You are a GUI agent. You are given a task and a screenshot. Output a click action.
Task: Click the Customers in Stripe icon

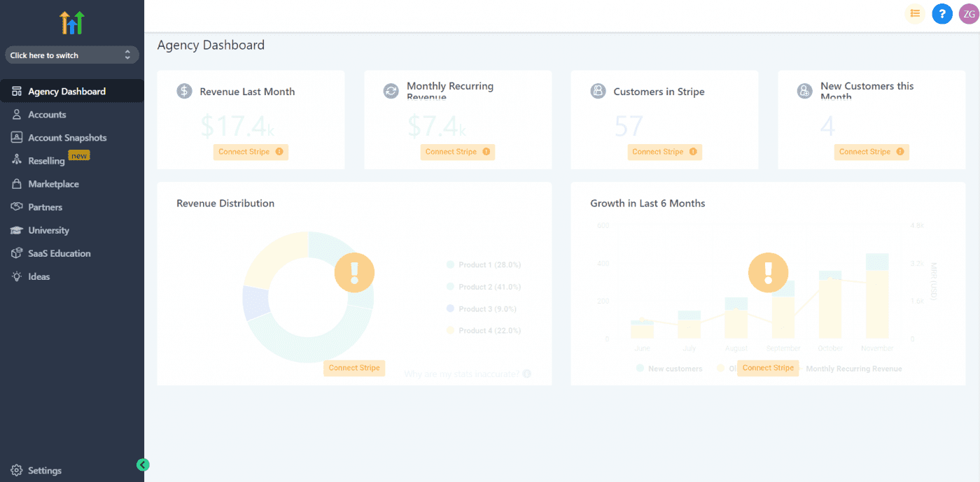598,91
